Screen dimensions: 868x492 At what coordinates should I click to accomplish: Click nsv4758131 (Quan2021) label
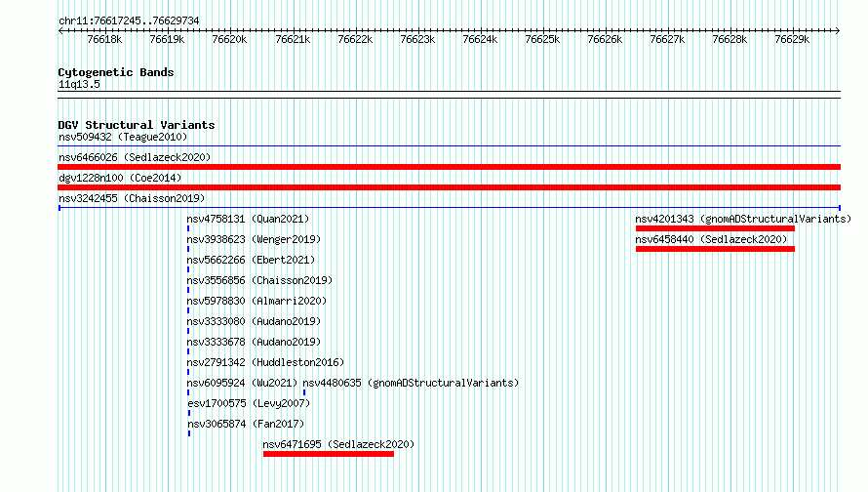coord(248,219)
